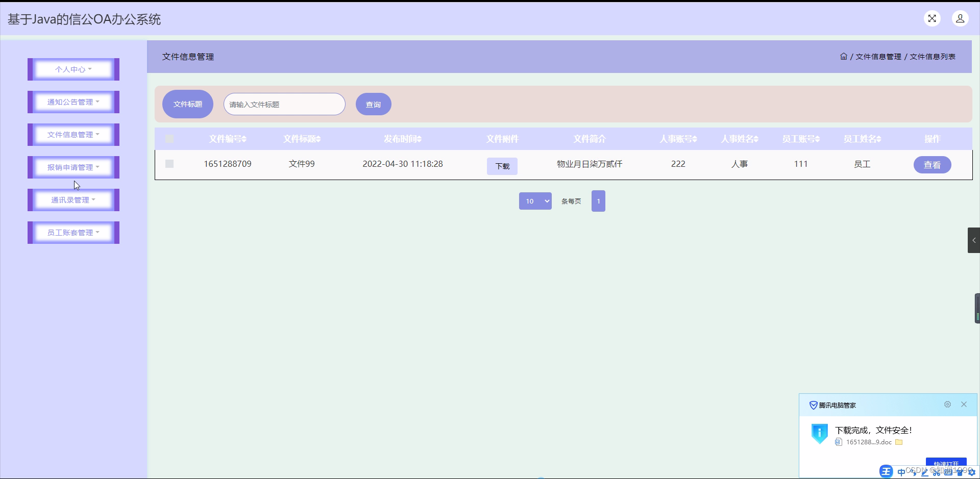980x479 pixels.
Task: Toggle the 中 Chinese input icon in the taskbar
Action: pos(901,472)
